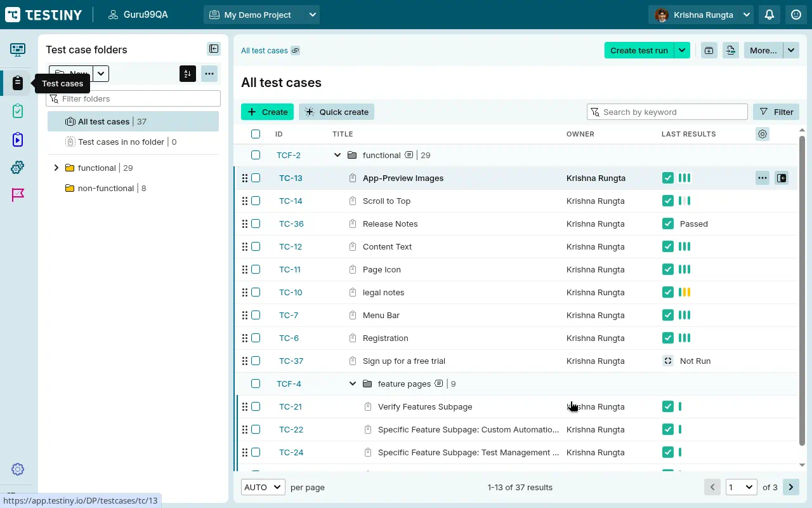The image size is (812, 508).
Task: Click the import icon beside Create test run
Action: [x=709, y=50]
